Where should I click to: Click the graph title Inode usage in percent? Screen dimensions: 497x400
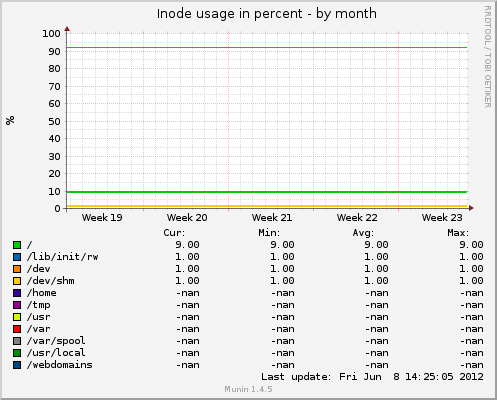coord(267,14)
